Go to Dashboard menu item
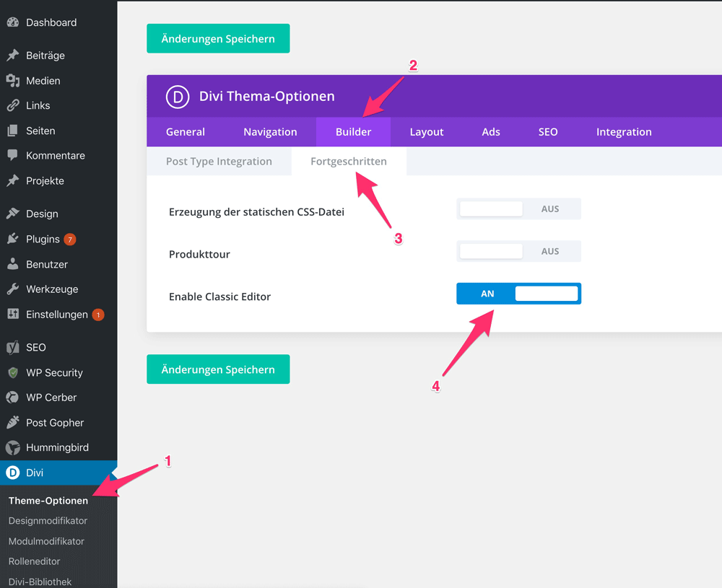 (51, 22)
